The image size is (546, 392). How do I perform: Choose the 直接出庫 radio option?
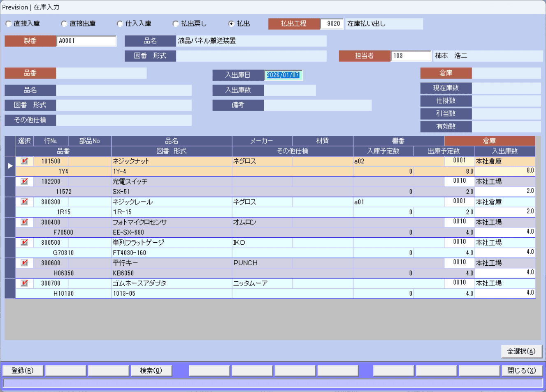tap(64, 24)
